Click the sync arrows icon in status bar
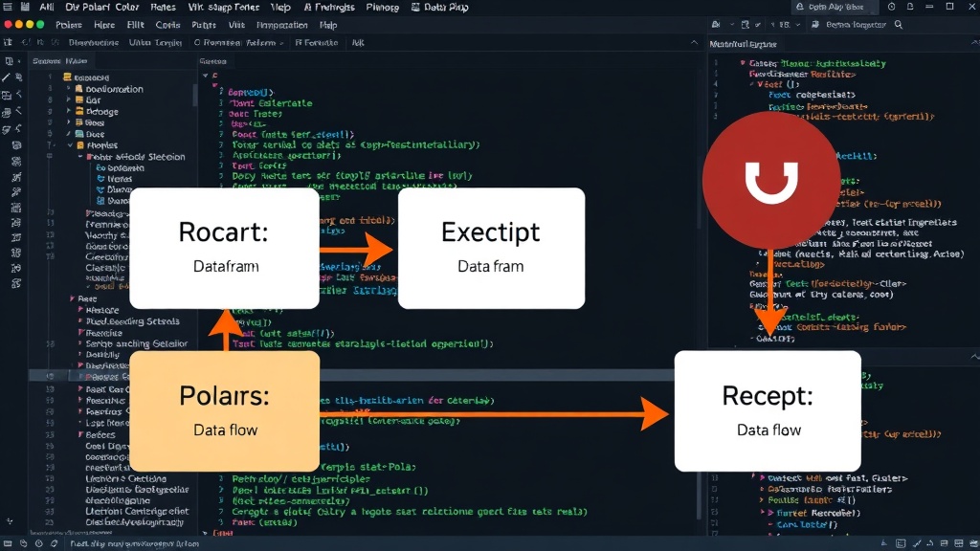980x551 pixels. [55, 543]
